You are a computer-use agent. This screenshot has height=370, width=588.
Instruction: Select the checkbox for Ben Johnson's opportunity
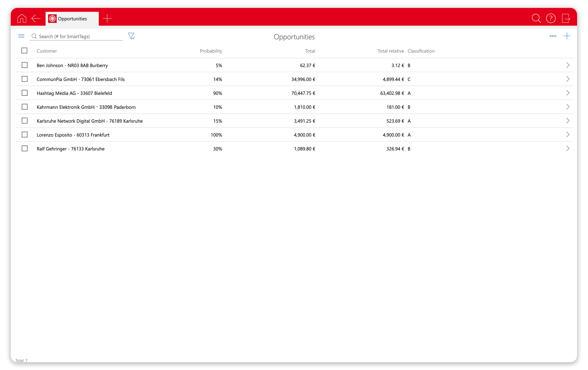point(24,65)
